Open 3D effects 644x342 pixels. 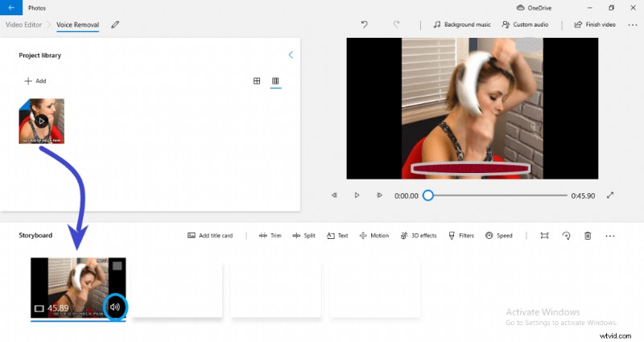(419, 236)
